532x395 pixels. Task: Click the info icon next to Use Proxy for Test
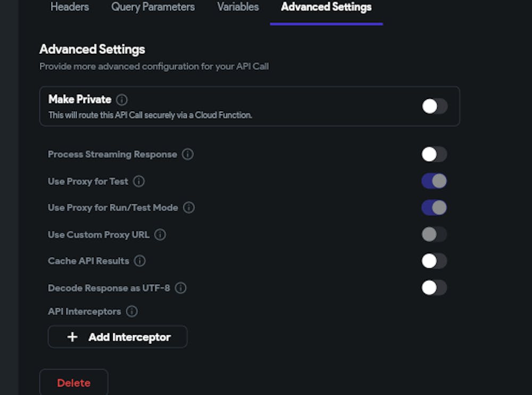click(138, 182)
